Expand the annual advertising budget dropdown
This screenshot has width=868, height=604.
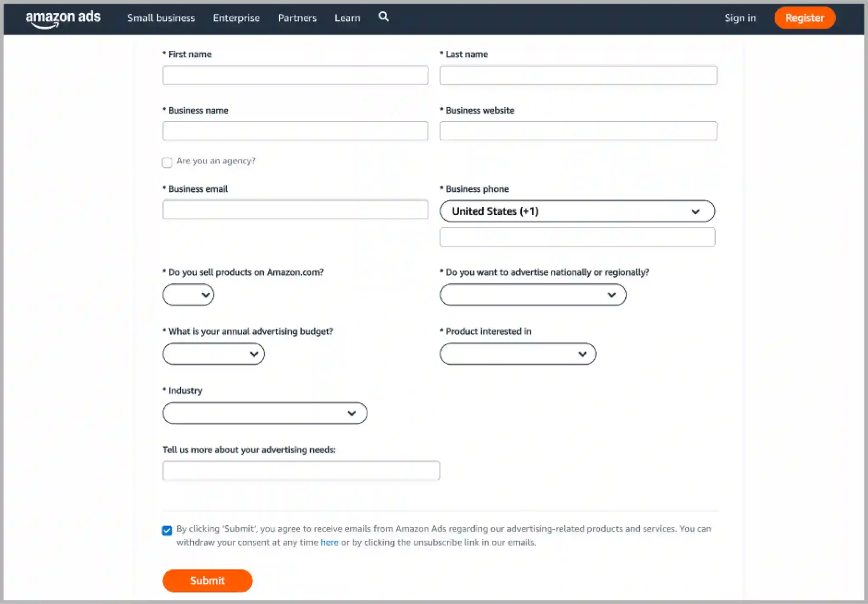[x=213, y=353]
